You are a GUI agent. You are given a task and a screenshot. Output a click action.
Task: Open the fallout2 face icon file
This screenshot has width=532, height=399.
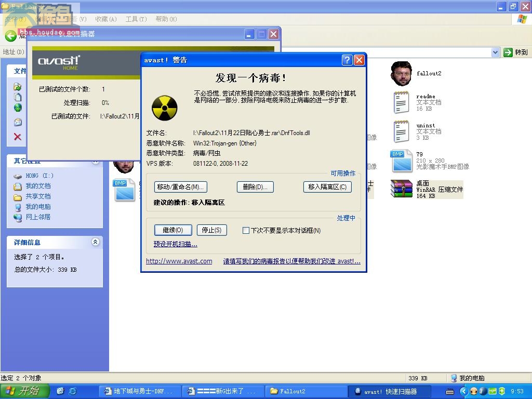(402, 74)
